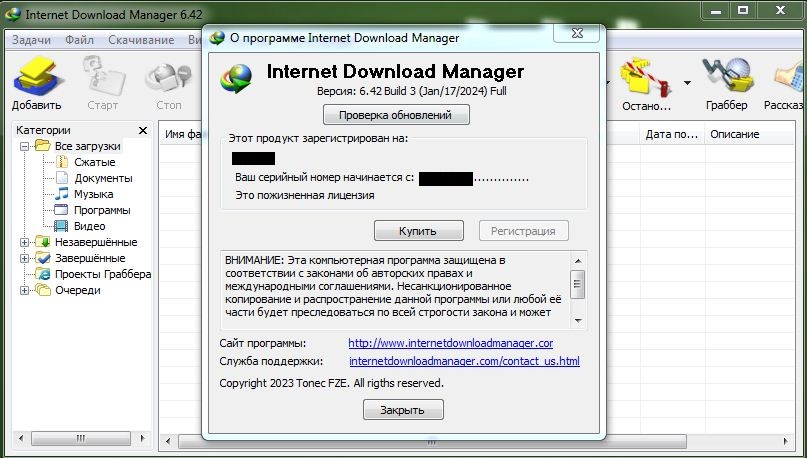Viewport: 807px width, 458px height.
Task: Click the Стоп toolbar icon
Action: click(168, 78)
